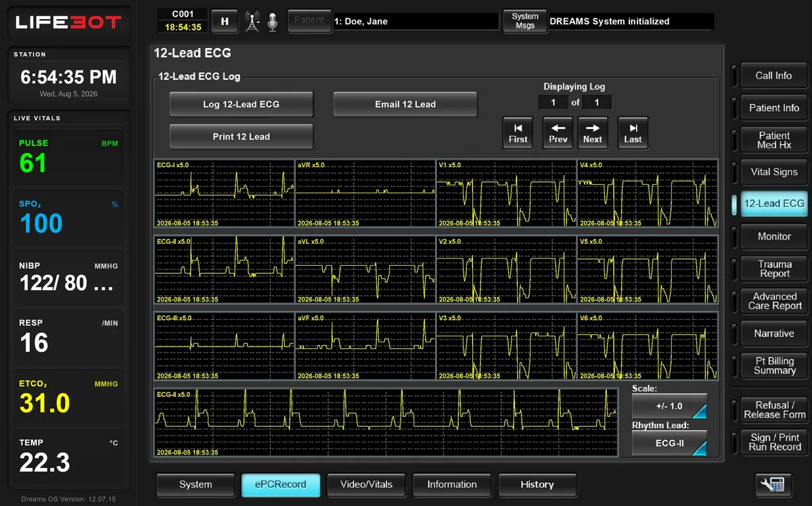Click the patient name field Doe, Jane
The image size is (812, 506).
tap(415, 22)
